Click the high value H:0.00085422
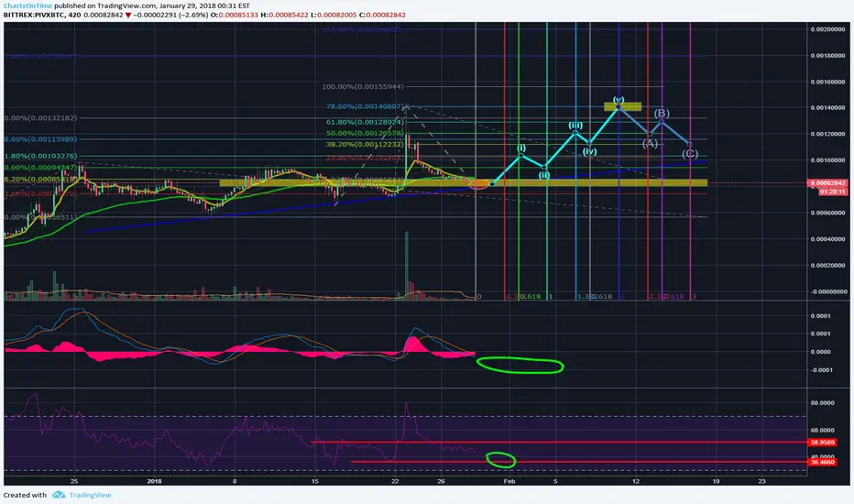The image size is (854, 504). (x=284, y=15)
